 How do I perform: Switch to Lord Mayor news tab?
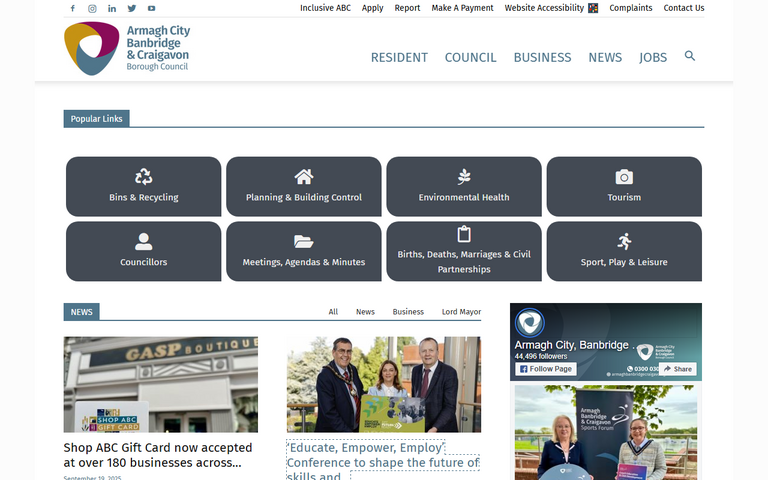click(461, 312)
